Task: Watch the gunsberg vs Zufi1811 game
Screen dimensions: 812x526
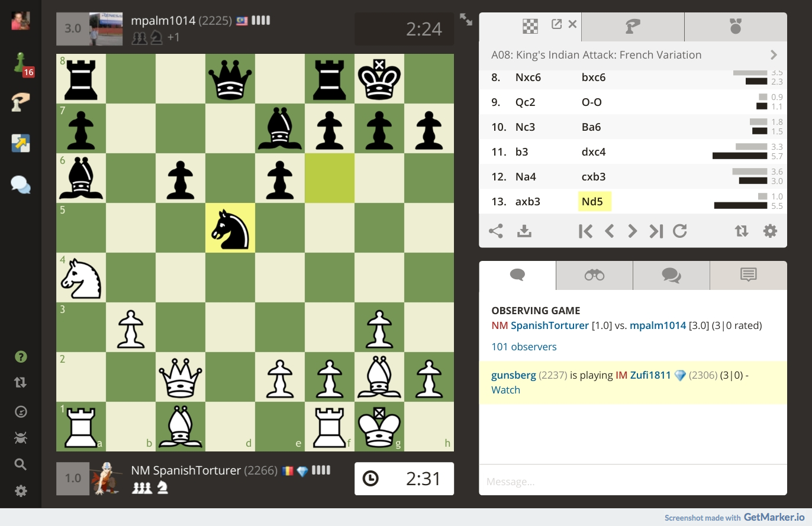Action: 505,390
